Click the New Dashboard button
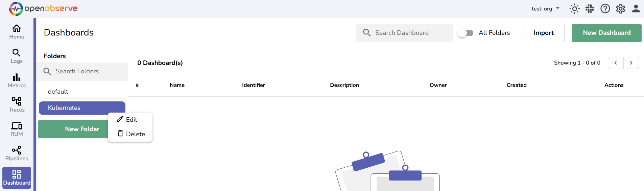Image resolution: width=644 pixels, height=191 pixels. 606,33
